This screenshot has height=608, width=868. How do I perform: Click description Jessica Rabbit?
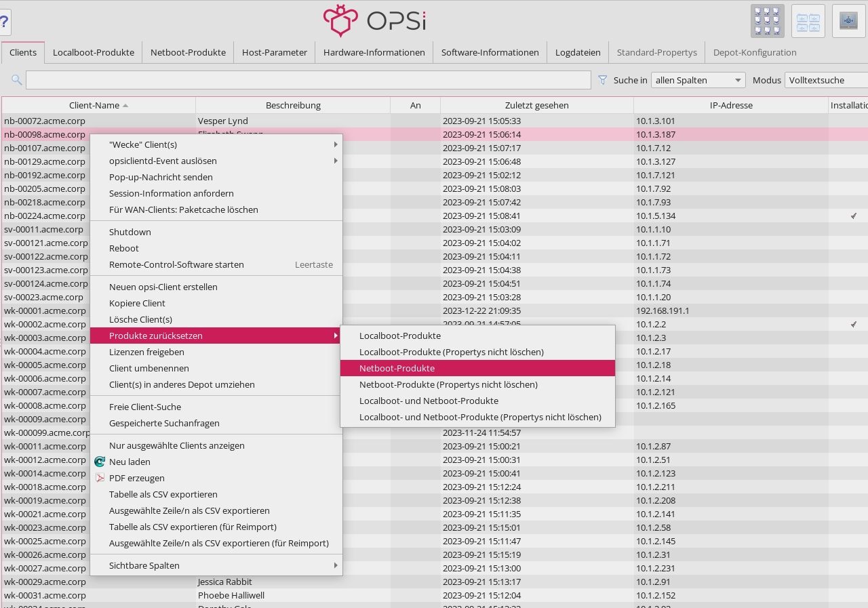[x=225, y=582]
